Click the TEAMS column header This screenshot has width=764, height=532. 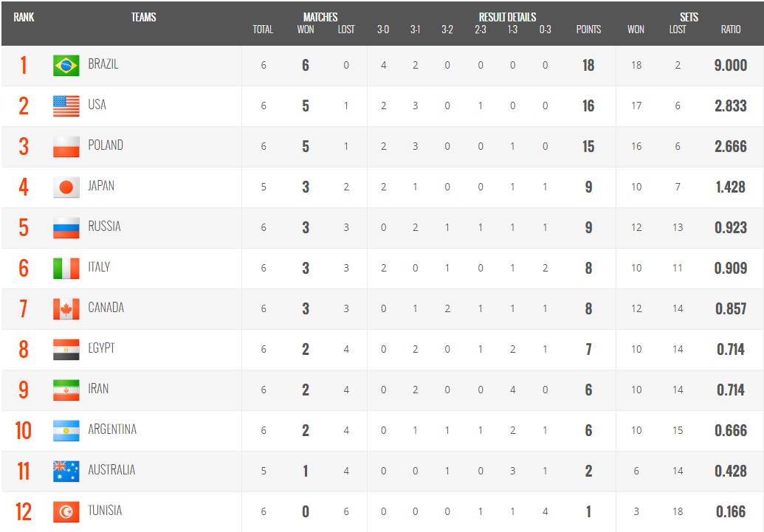pos(143,17)
